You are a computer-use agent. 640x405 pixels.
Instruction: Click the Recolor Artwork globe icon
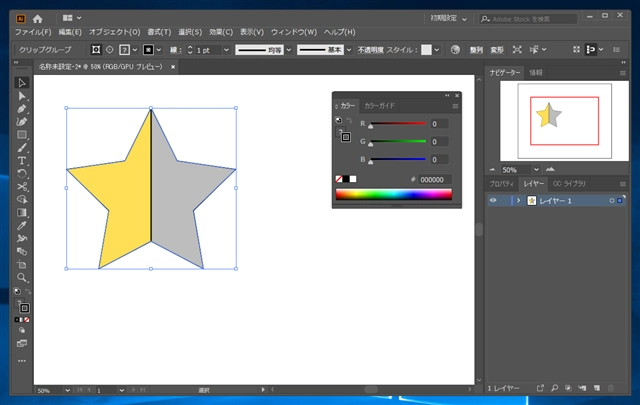tap(455, 50)
